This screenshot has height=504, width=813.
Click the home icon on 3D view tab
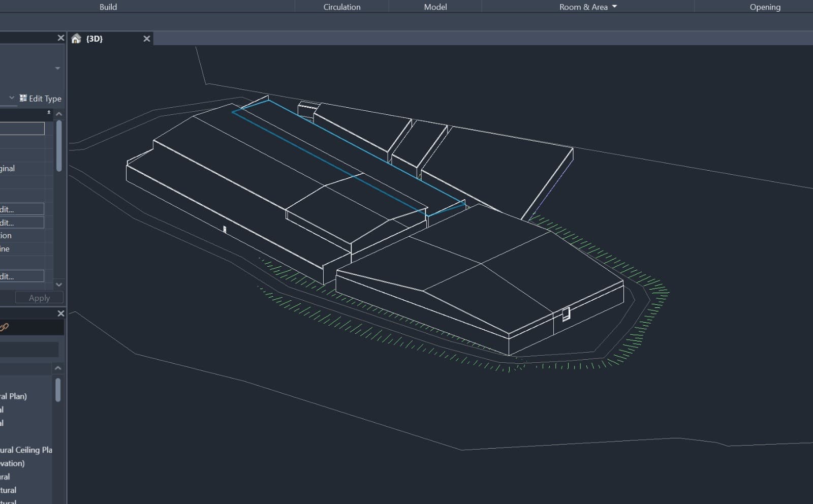tap(76, 39)
